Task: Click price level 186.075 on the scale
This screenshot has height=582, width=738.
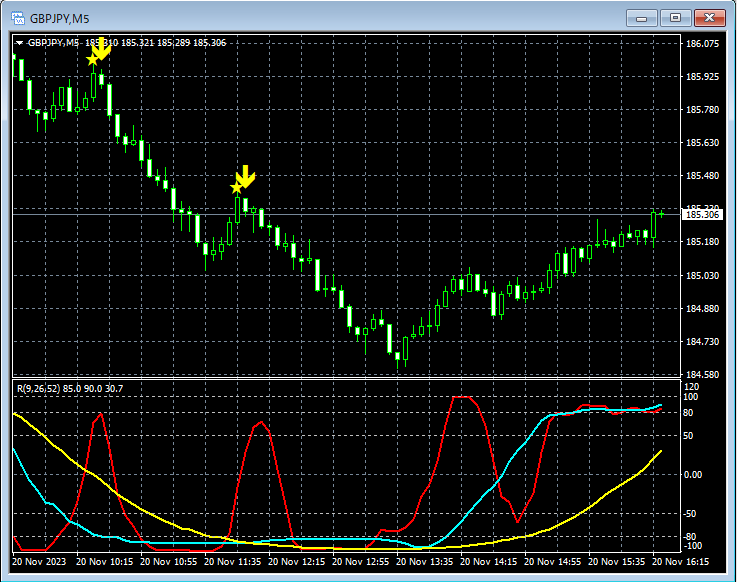Action: click(702, 44)
